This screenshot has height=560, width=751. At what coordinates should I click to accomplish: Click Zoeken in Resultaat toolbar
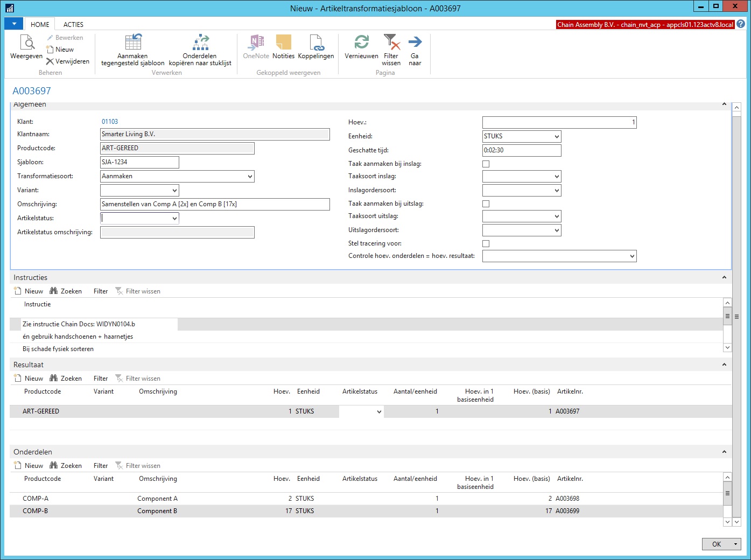pos(66,379)
